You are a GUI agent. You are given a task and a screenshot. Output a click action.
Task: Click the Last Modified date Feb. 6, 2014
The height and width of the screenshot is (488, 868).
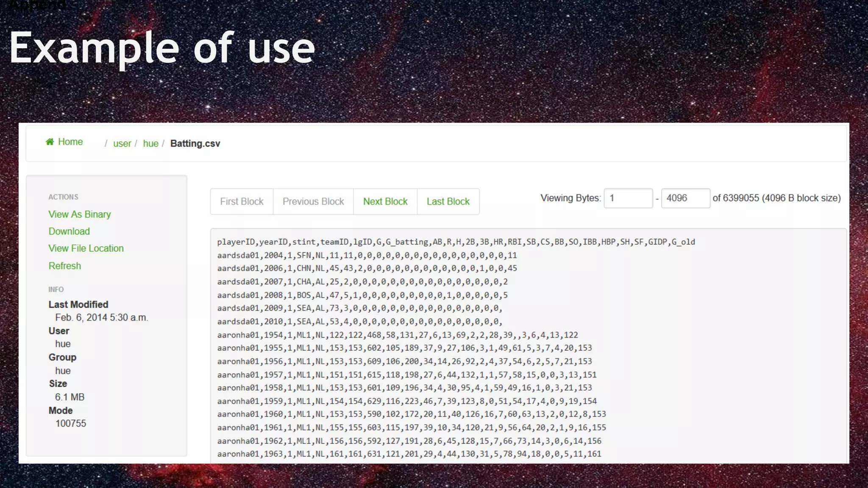point(102,318)
